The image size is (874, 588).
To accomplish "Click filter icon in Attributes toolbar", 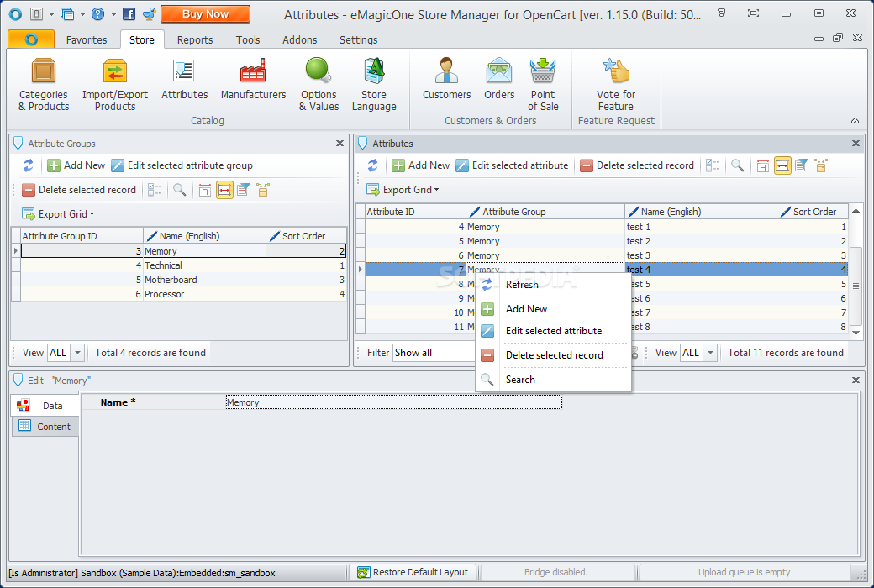I will [x=802, y=165].
